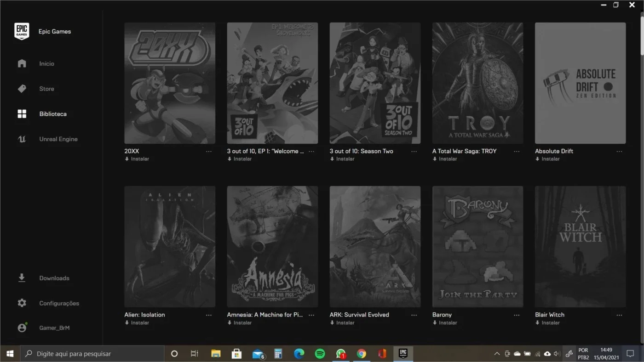
Task: Open the Downloads arrow icon
Action: pos(22,278)
